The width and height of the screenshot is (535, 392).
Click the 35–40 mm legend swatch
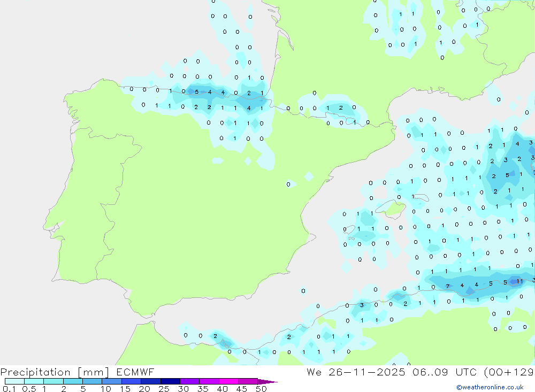209,381
